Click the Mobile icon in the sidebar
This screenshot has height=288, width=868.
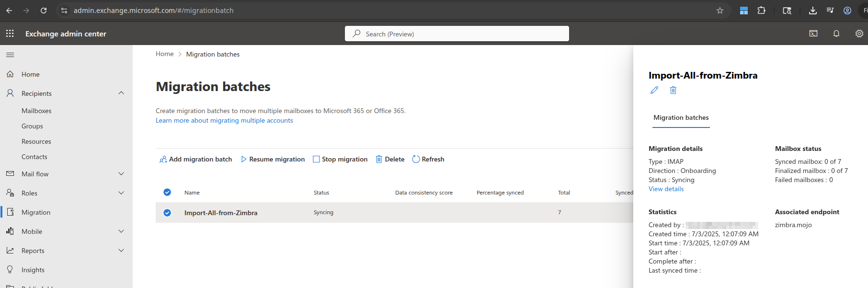tap(10, 231)
